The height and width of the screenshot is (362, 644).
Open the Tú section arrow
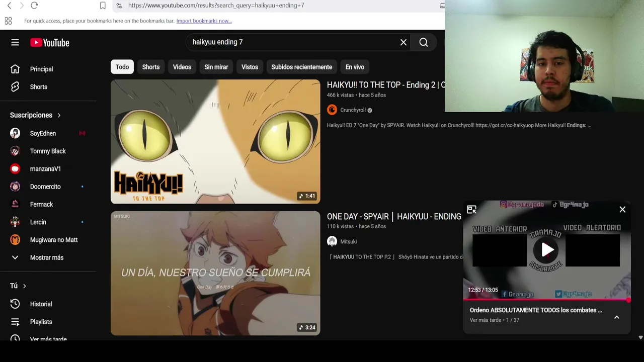[x=24, y=286]
